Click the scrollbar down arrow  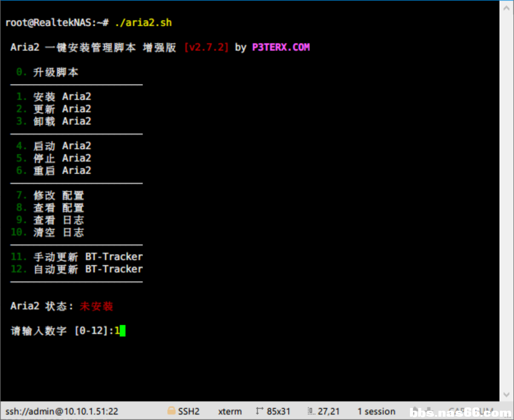tap(506, 394)
